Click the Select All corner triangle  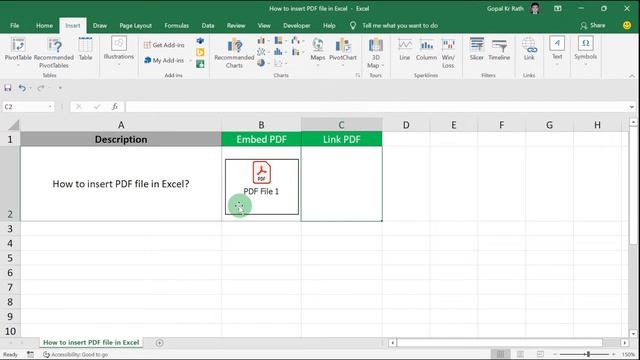[x=13, y=124]
